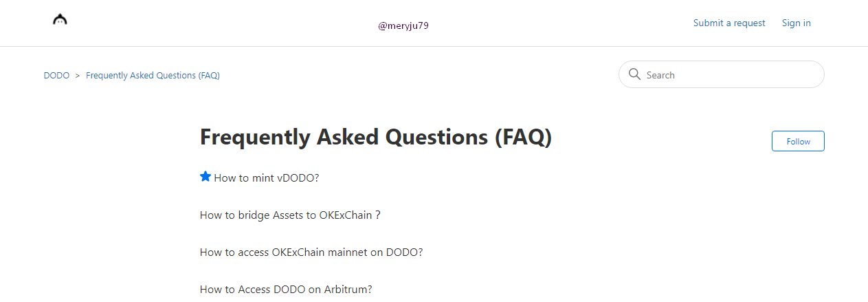Open How to bridge Assets to OKExChain
This screenshot has height=302, width=868.
click(290, 215)
